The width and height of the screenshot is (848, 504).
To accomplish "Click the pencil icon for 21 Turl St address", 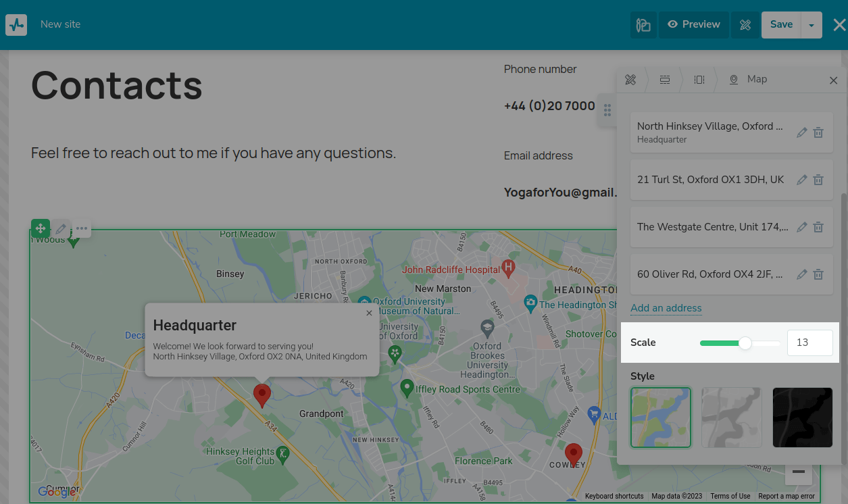I will click(x=802, y=180).
